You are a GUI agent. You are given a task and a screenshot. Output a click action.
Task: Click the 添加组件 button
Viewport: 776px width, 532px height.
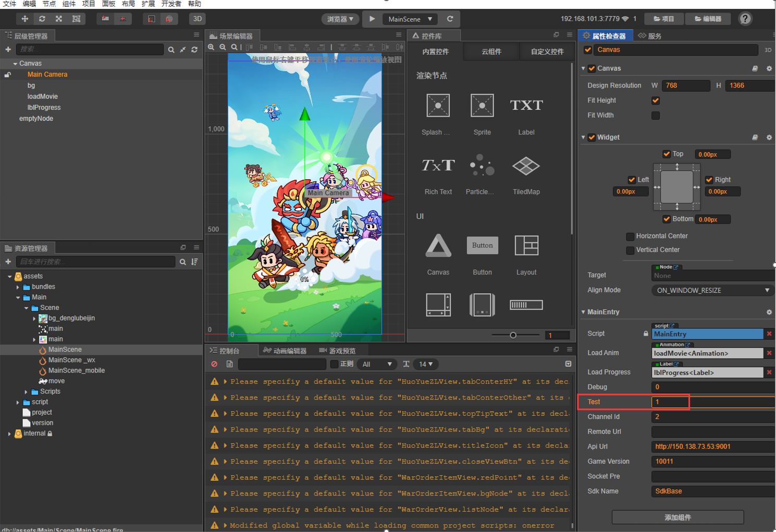678,517
